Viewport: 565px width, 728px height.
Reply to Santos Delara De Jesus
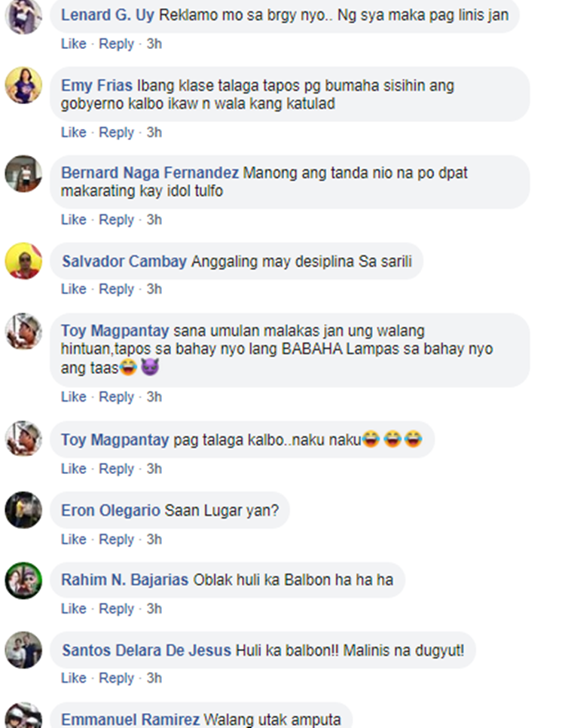pos(116,678)
